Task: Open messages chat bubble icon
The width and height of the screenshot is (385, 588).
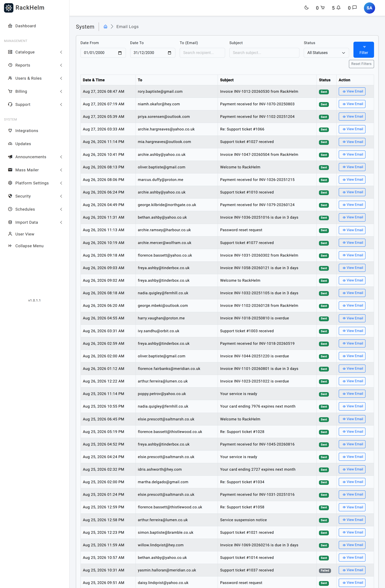Action: coord(354,8)
